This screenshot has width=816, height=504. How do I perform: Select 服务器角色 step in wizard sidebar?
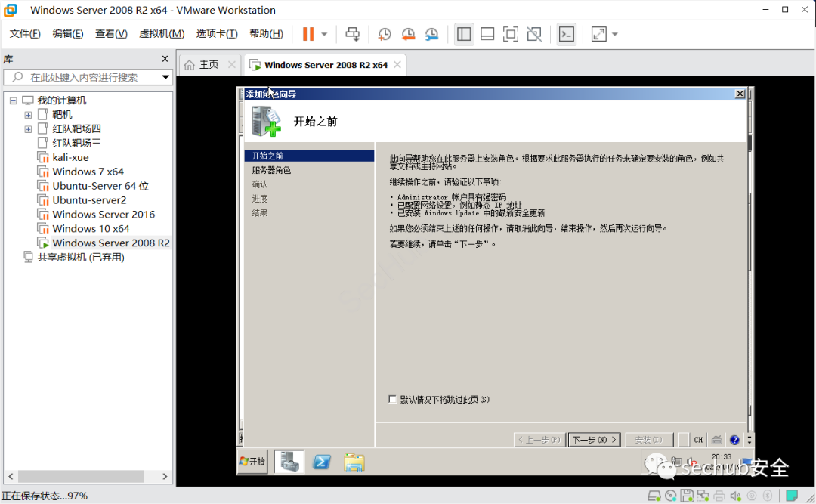click(271, 170)
